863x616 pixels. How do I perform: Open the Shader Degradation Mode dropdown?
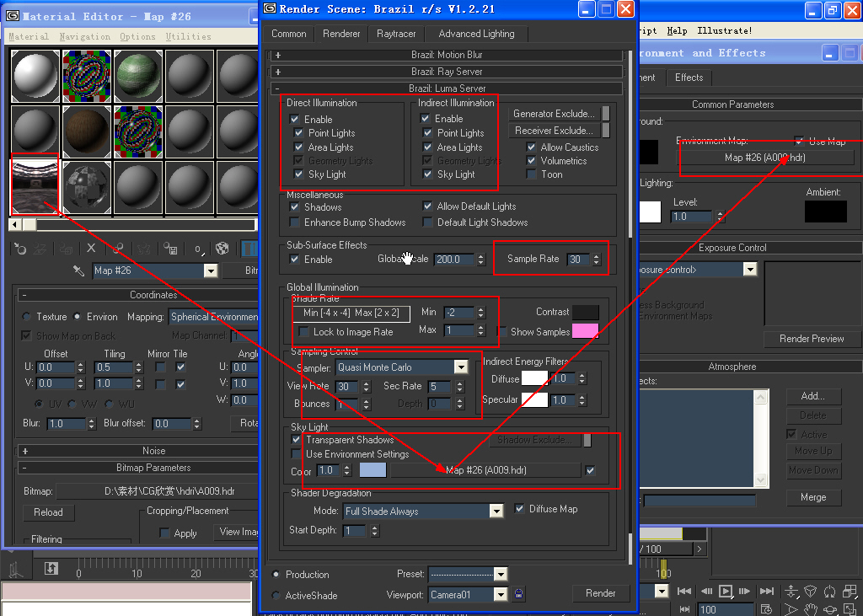(496, 511)
